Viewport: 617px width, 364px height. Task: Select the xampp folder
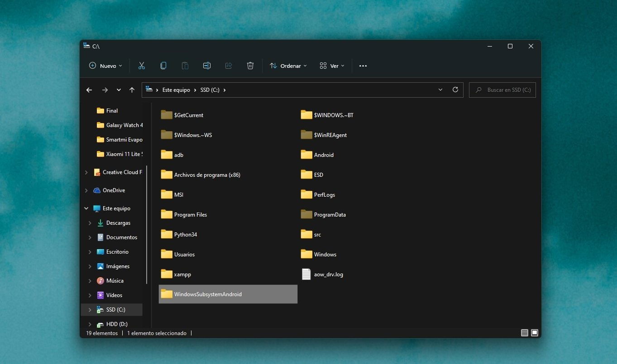click(x=177, y=274)
